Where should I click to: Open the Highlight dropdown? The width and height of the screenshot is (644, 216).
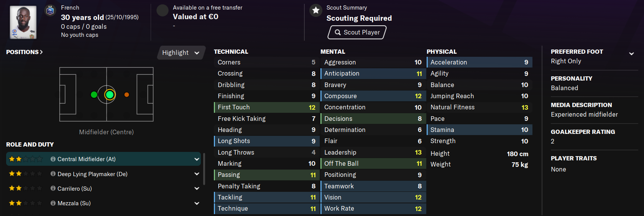[x=181, y=53]
